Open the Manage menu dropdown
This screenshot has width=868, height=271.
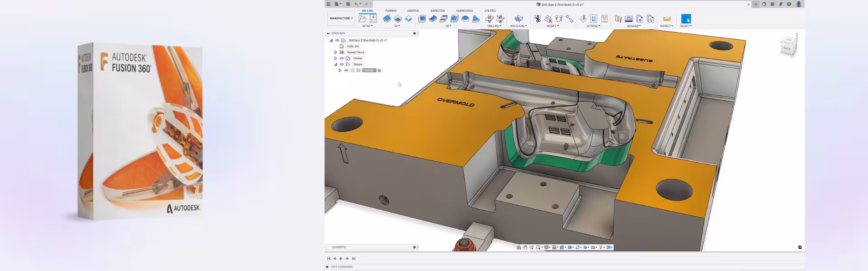[633, 26]
